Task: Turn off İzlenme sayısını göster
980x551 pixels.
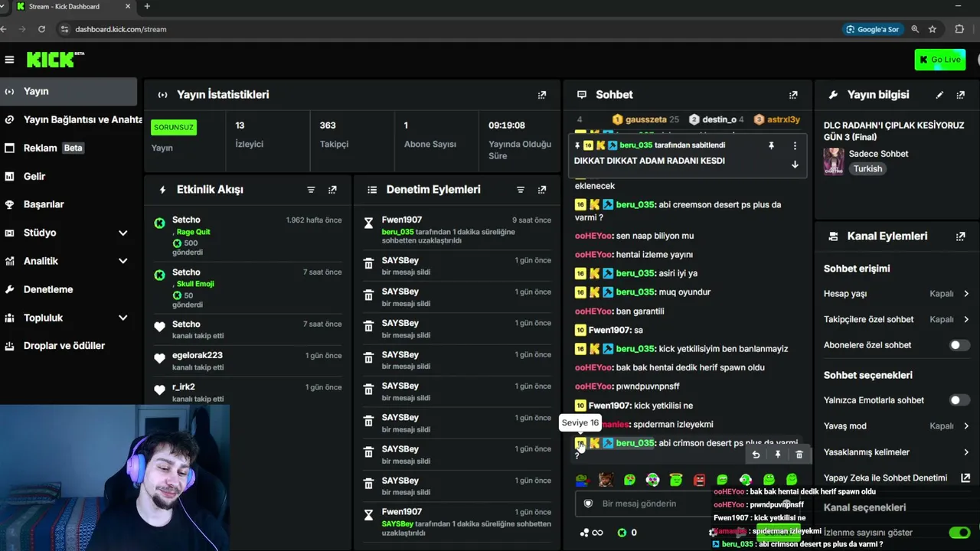Action: [959, 533]
